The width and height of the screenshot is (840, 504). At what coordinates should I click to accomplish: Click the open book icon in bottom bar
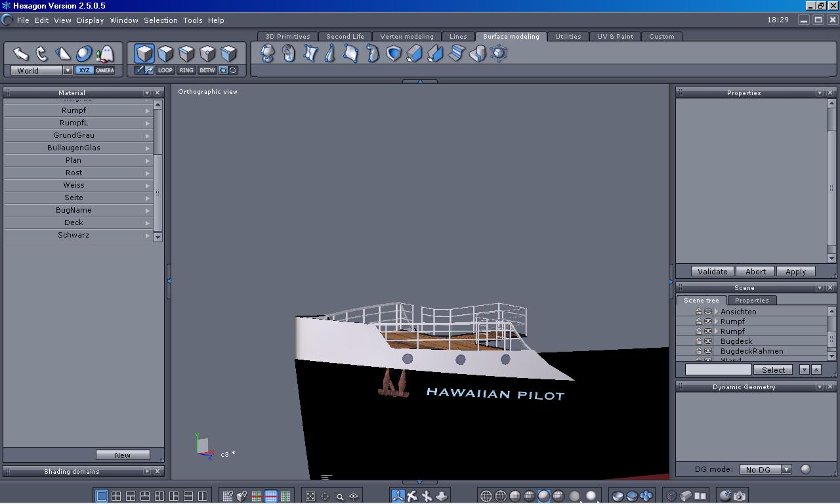coord(700,496)
